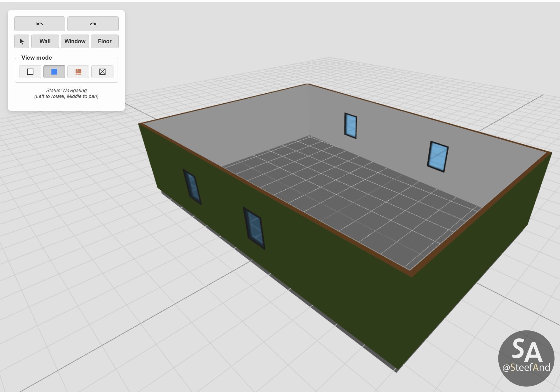The width and height of the screenshot is (560, 392).
Task: Select the left window on green wall
Action: (x=192, y=187)
